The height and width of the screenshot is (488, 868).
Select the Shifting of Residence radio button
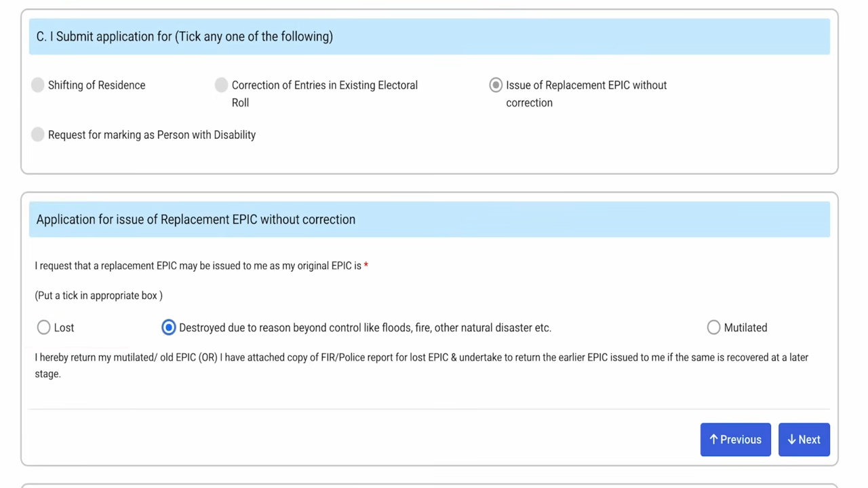point(38,85)
